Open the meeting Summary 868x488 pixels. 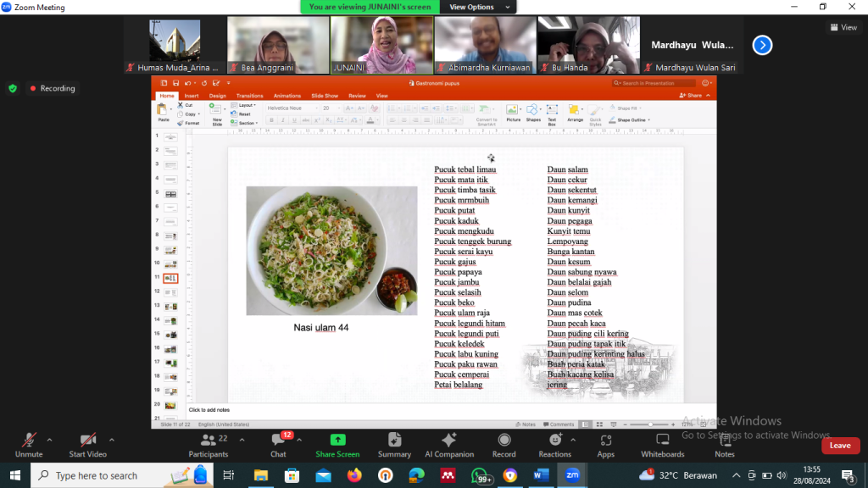pos(394,445)
